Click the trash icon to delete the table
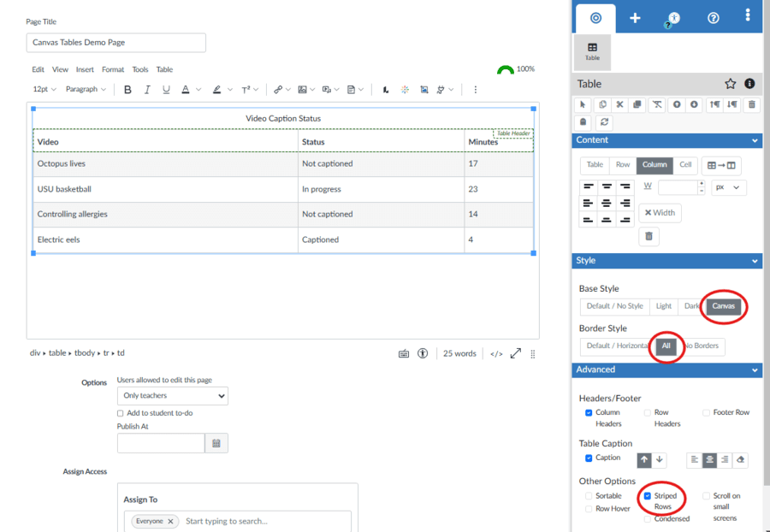The image size is (770, 532). [752, 104]
